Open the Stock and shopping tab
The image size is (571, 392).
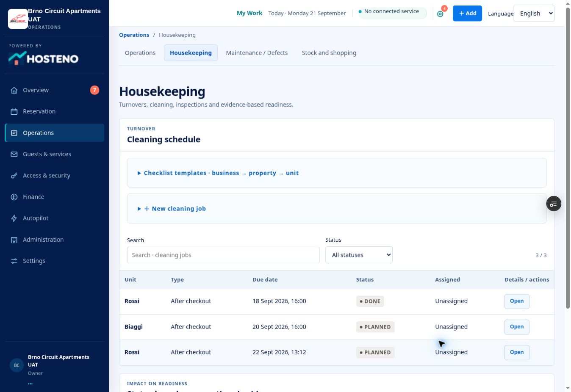tap(329, 53)
